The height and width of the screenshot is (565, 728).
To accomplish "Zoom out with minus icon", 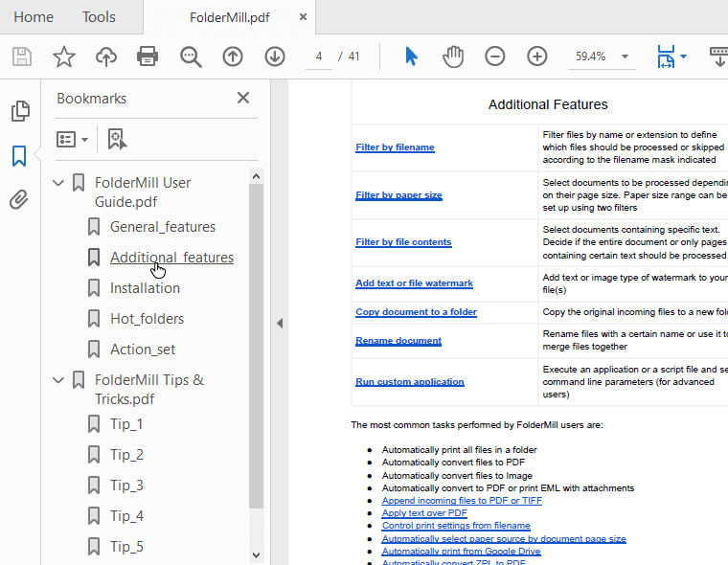I will coord(495,56).
